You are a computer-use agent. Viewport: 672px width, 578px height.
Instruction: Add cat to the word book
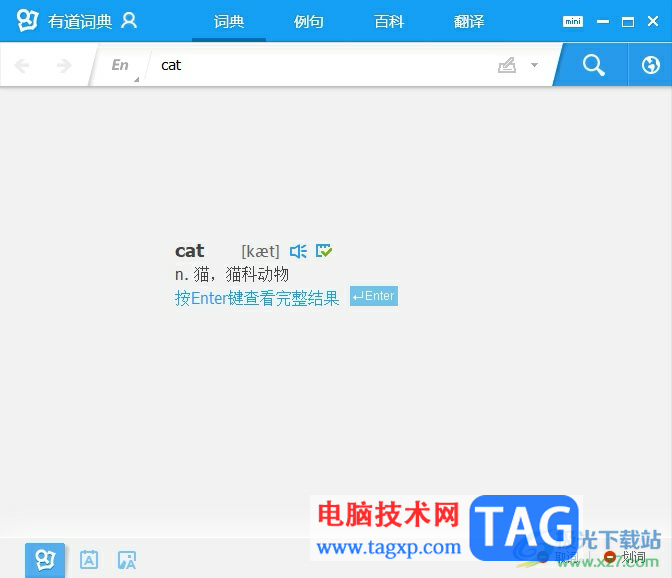click(x=324, y=251)
